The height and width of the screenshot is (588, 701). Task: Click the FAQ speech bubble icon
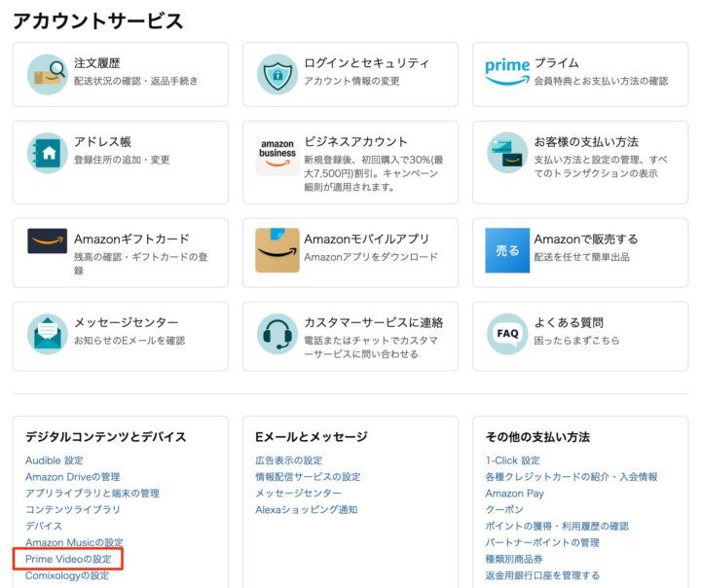[507, 334]
